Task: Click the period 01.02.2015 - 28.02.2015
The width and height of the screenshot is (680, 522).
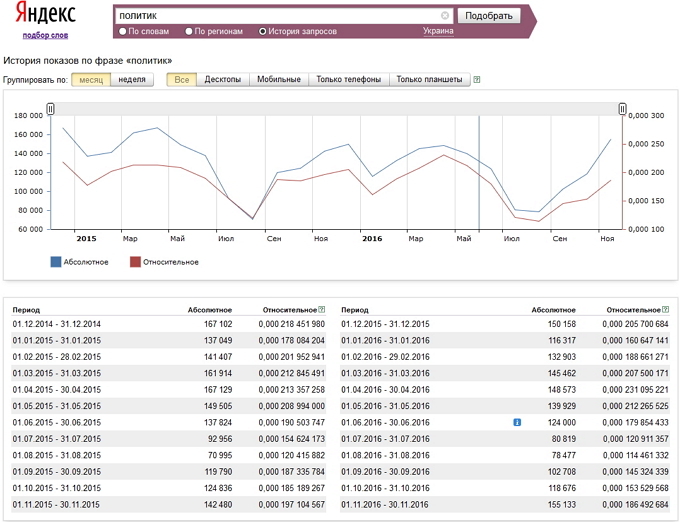Action: (56, 357)
